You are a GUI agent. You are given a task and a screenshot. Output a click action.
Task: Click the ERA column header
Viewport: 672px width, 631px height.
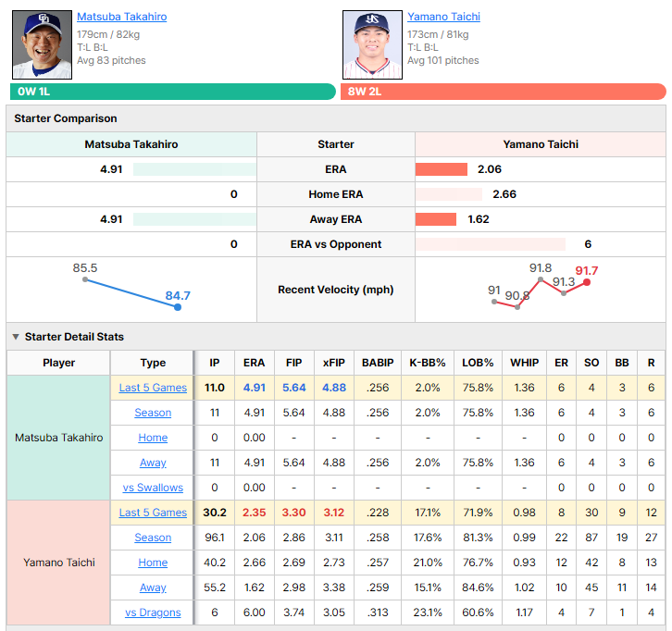click(255, 363)
